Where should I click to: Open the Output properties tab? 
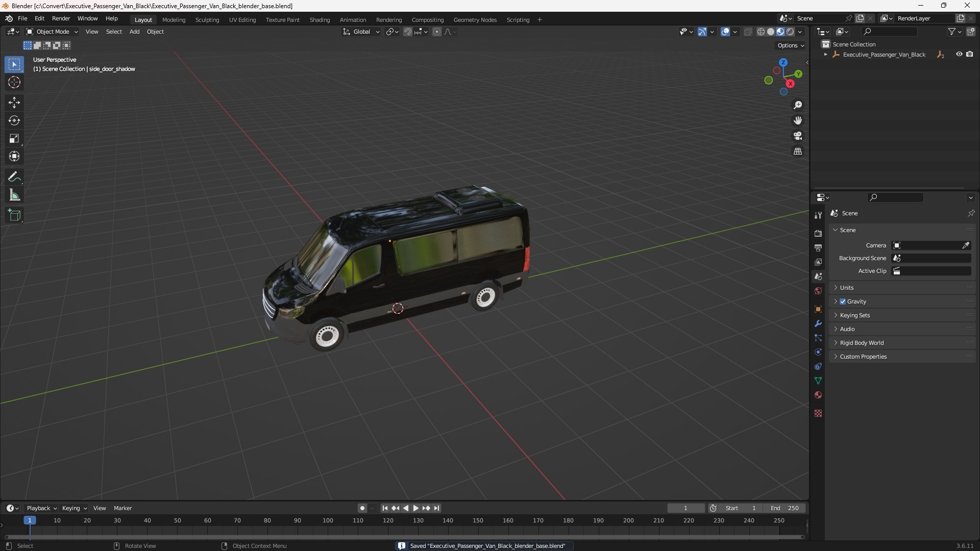[x=818, y=247]
